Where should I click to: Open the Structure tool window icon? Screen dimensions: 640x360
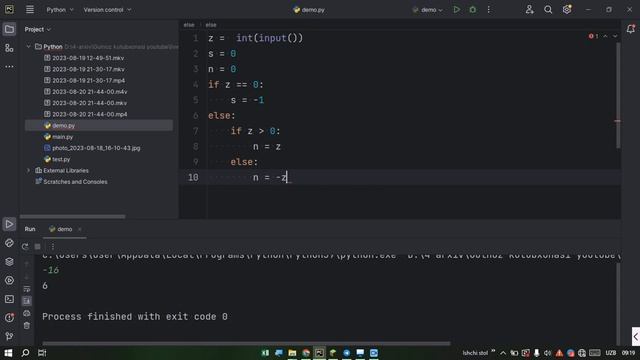click(9, 48)
